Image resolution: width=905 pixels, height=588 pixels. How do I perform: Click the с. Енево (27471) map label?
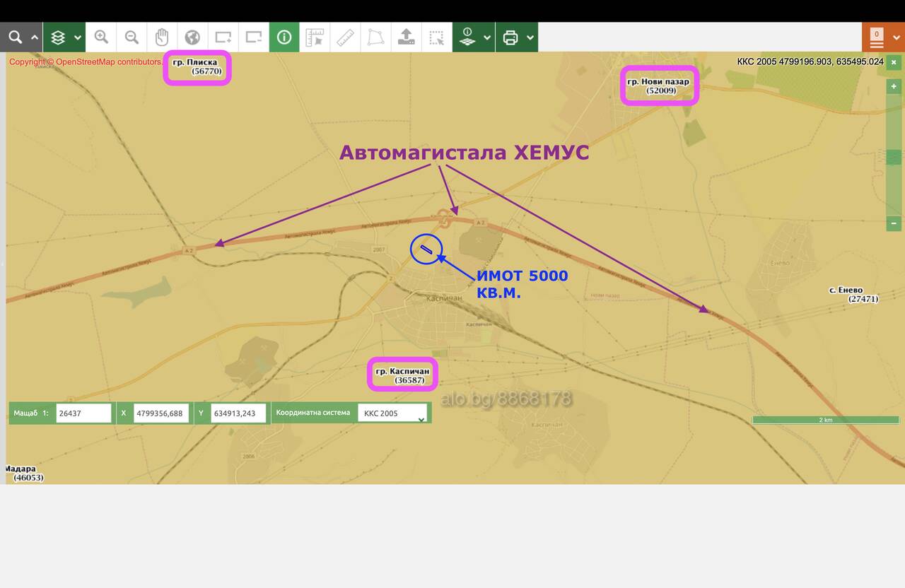click(853, 295)
